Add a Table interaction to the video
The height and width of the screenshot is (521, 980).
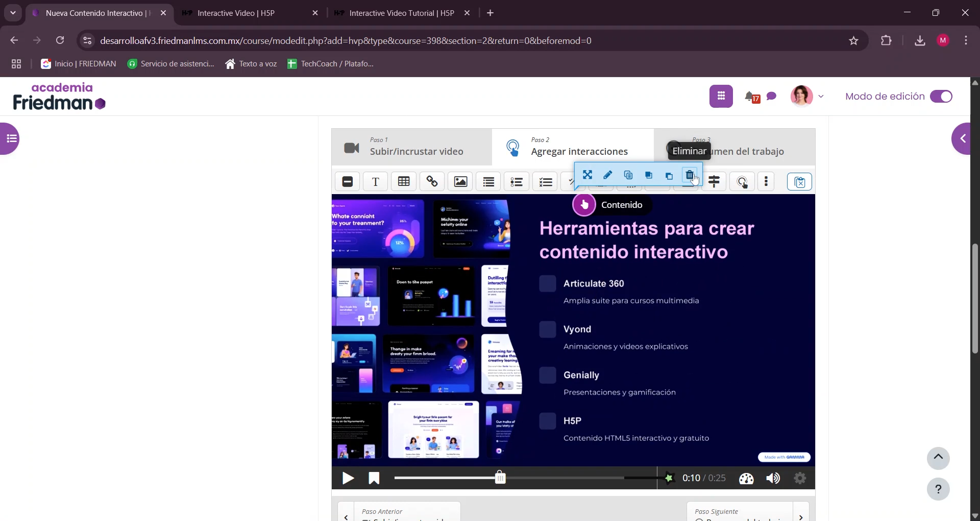pyautogui.click(x=404, y=182)
